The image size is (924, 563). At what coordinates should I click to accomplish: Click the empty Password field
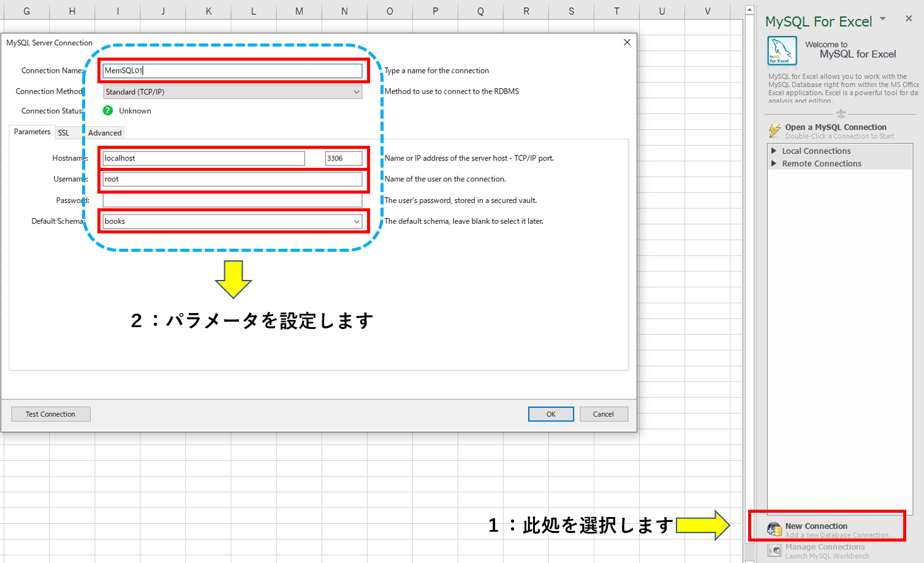[x=232, y=200]
